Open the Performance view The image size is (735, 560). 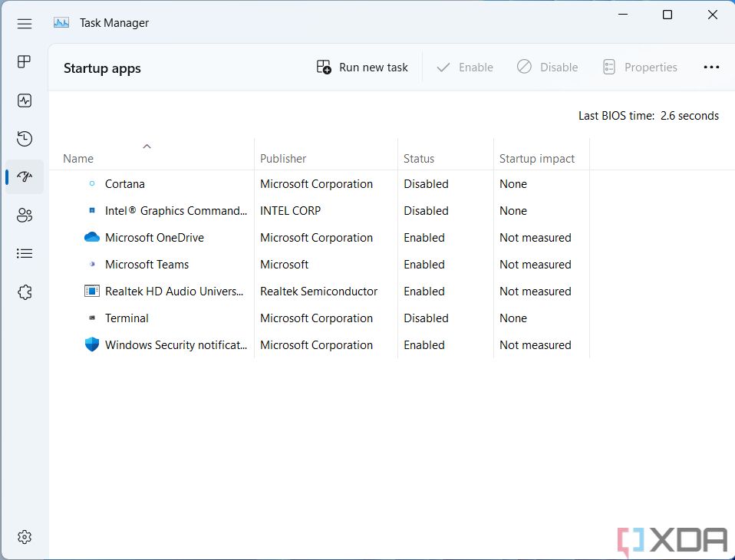pyautogui.click(x=24, y=100)
